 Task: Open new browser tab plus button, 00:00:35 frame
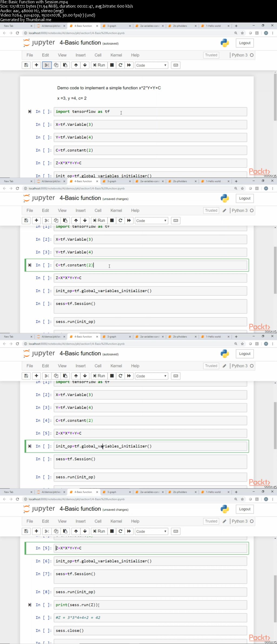[x=236, y=26]
